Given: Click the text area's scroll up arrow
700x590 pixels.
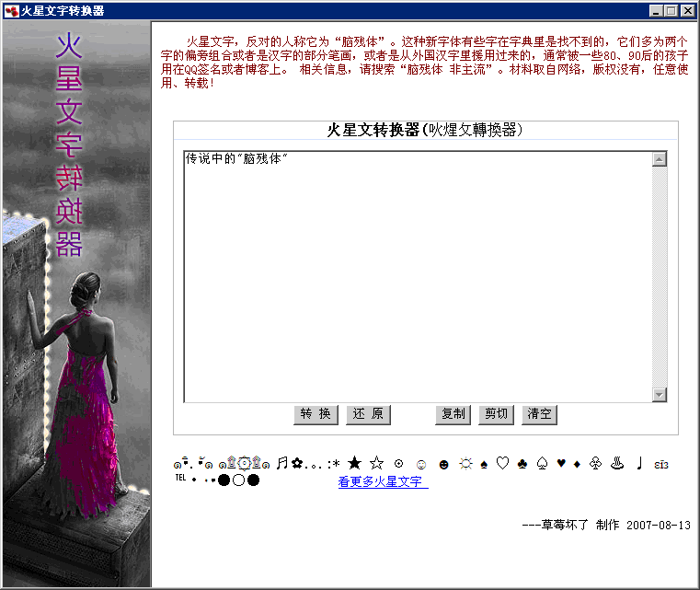Looking at the screenshot, I should (659, 160).
